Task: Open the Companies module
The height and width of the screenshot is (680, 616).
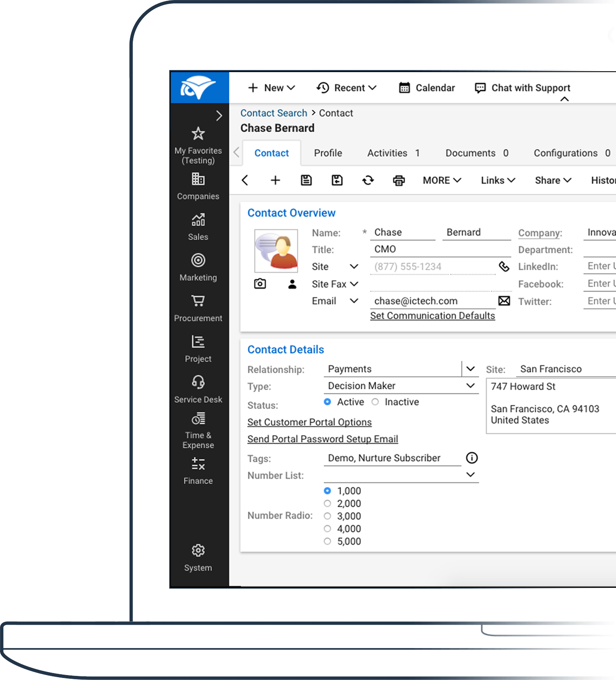Action: (x=198, y=186)
